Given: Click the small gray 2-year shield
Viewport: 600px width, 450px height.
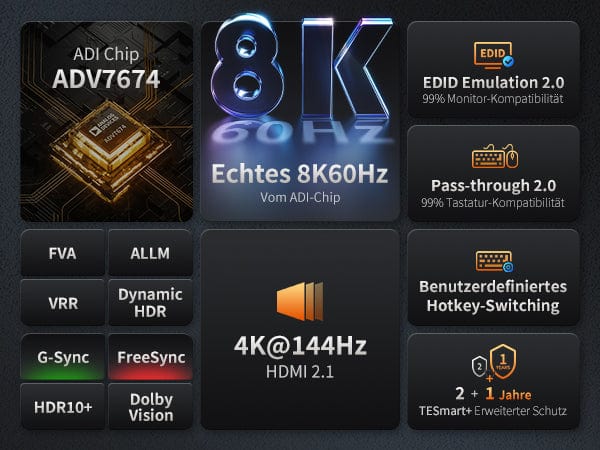Looking at the screenshot, I should tap(479, 367).
